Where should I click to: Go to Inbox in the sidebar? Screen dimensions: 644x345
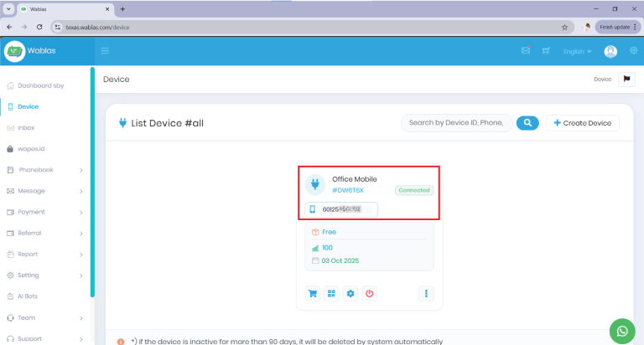pyautogui.click(x=26, y=127)
